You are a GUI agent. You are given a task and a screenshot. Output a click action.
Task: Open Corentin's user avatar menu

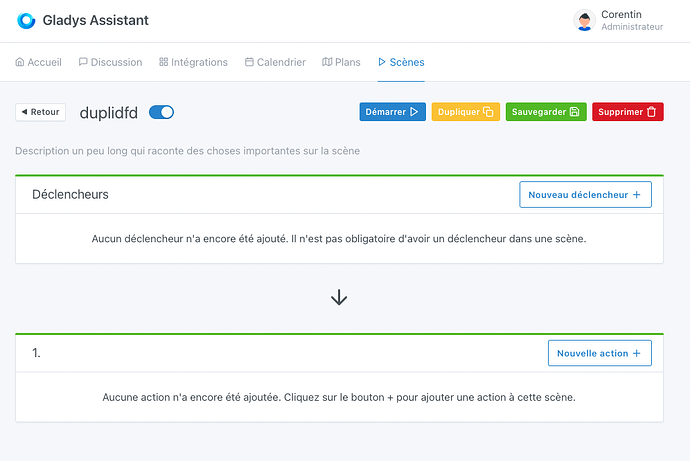pyautogui.click(x=585, y=20)
